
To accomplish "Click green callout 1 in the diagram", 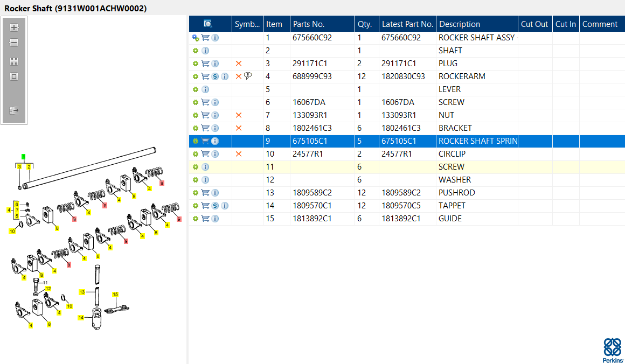I will coord(24,157).
